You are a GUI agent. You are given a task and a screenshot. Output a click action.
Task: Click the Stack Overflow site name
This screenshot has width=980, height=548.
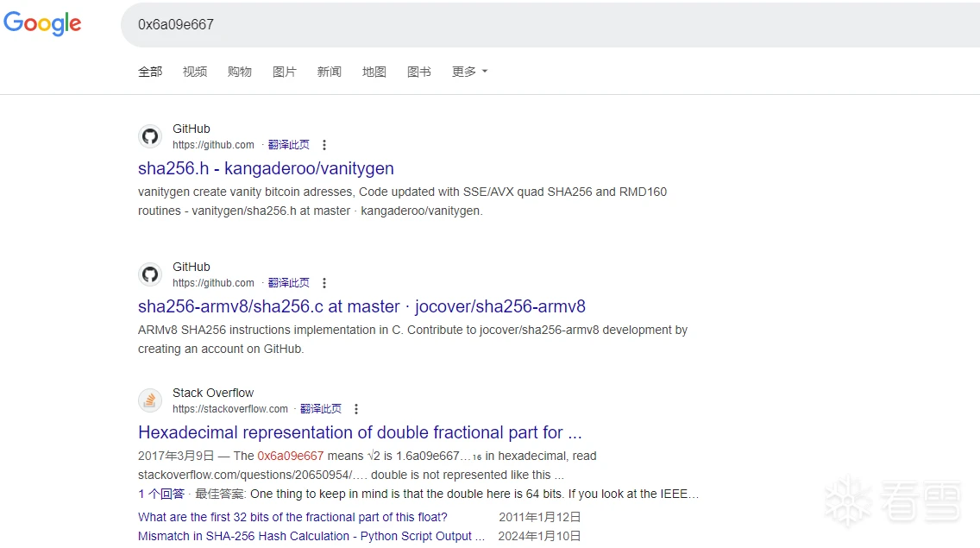point(213,393)
